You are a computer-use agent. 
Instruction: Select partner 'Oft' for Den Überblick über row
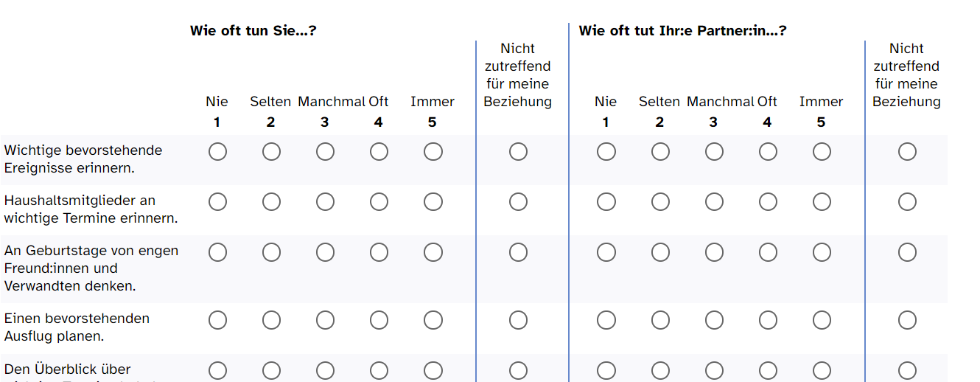click(768, 371)
